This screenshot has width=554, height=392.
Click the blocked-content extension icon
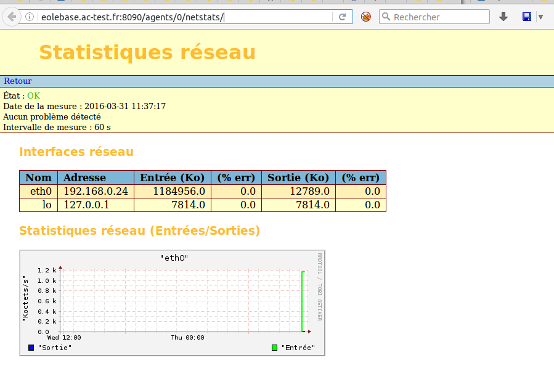365,17
